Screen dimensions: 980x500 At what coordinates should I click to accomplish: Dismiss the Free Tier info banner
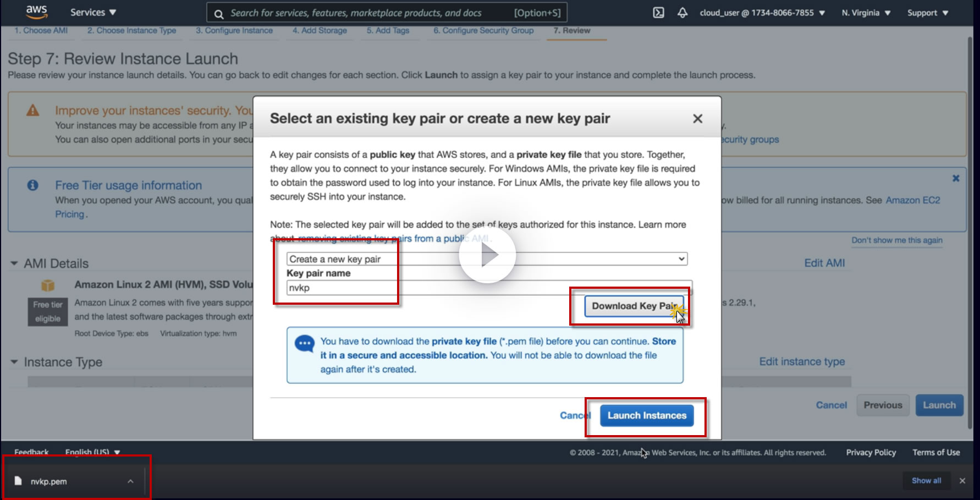956,178
